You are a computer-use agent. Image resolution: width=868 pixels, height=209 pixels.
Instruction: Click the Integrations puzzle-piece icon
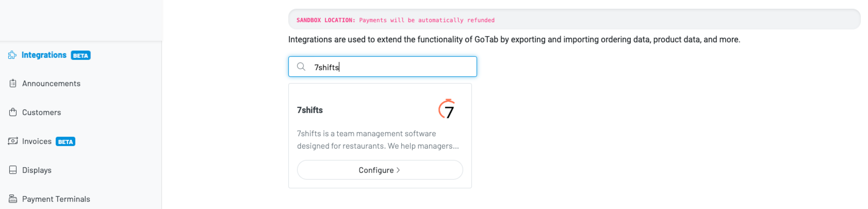[12, 55]
